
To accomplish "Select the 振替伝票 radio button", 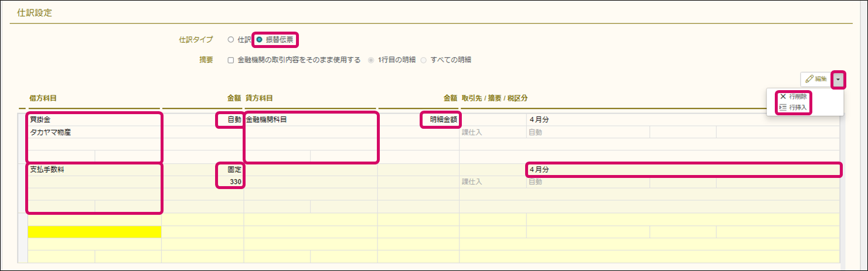I will coord(259,40).
